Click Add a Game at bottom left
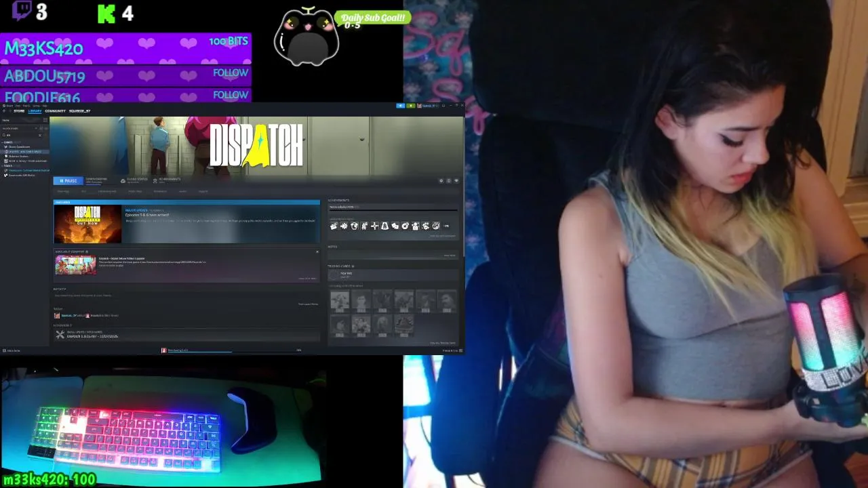The height and width of the screenshot is (488, 868). coord(11,350)
